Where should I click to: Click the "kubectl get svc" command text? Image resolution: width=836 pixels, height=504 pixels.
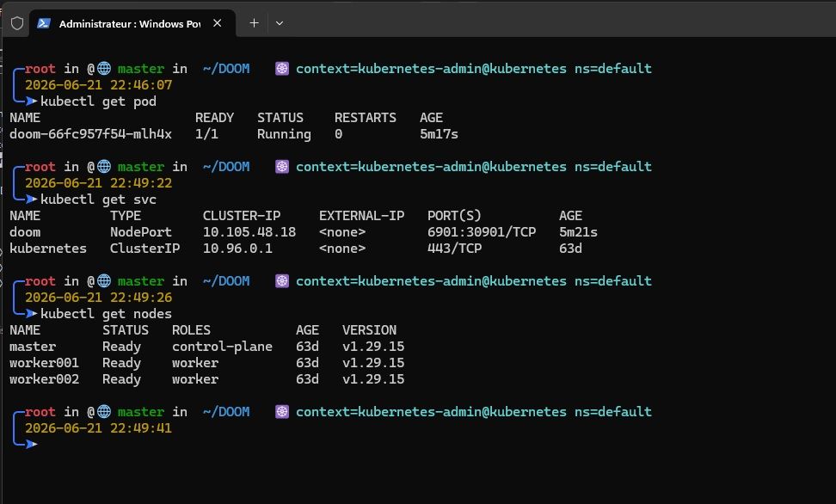coord(99,200)
